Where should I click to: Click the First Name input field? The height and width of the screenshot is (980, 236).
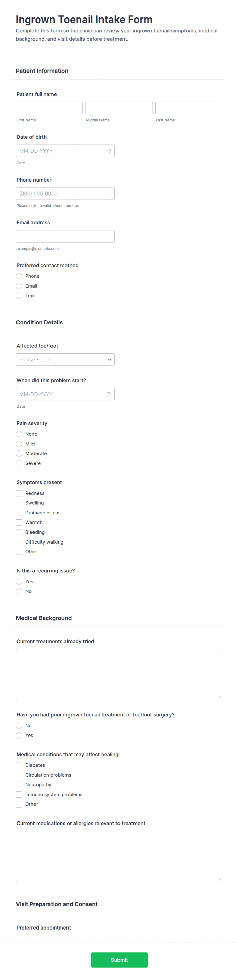(49, 108)
